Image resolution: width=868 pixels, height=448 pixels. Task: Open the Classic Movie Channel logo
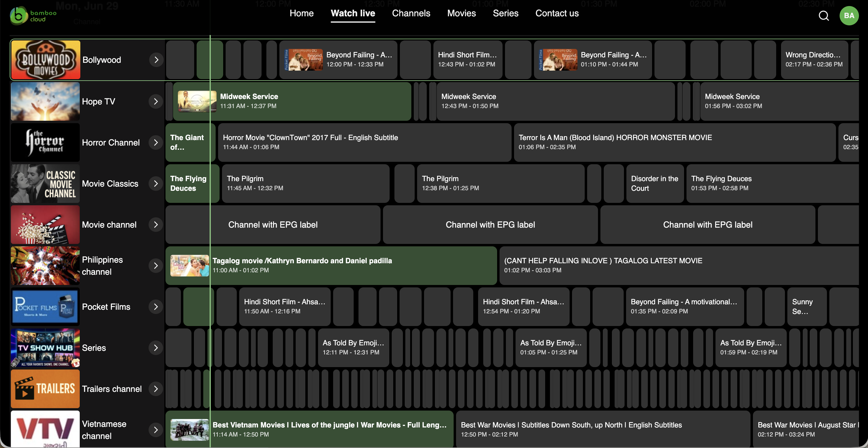pyautogui.click(x=45, y=184)
